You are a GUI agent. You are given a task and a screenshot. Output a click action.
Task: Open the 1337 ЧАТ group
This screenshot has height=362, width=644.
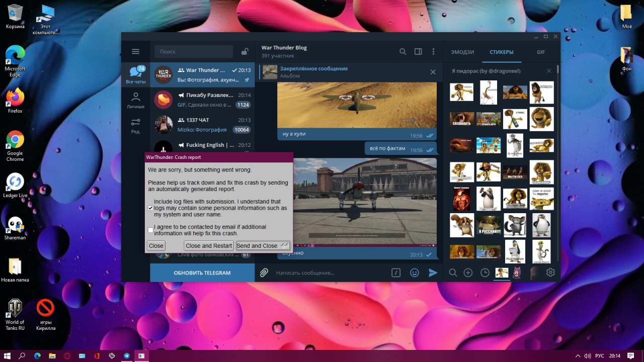[x=202, y=125]
